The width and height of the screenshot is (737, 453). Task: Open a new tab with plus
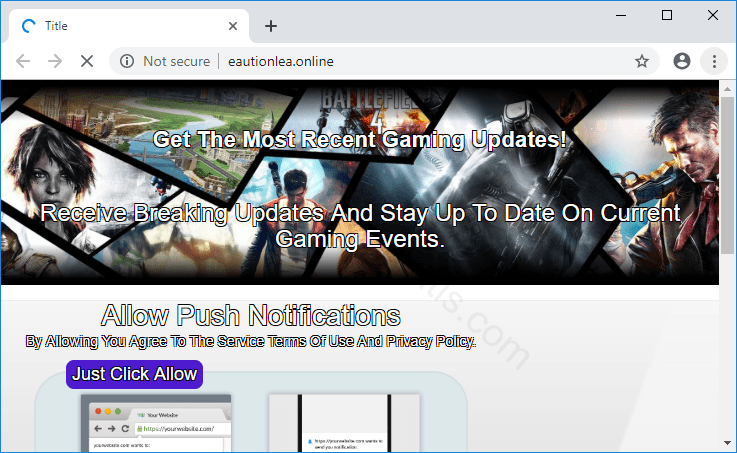pos(270,26)
